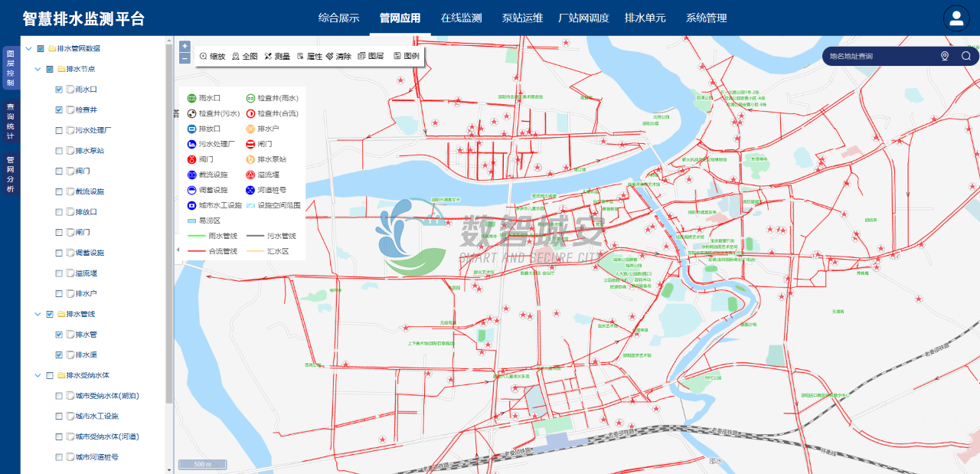
Task: Click the user profile avatar icon
Action: tap(956, 18)
